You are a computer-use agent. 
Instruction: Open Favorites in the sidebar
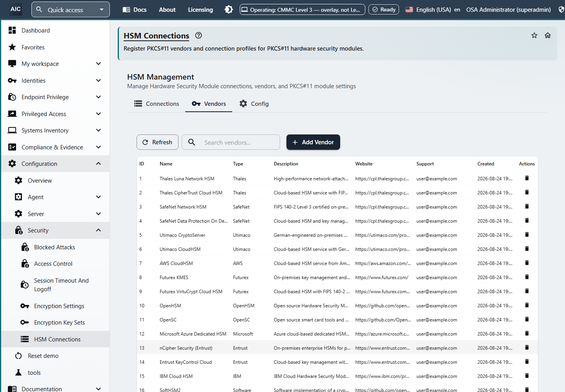[x=55, y=47]
